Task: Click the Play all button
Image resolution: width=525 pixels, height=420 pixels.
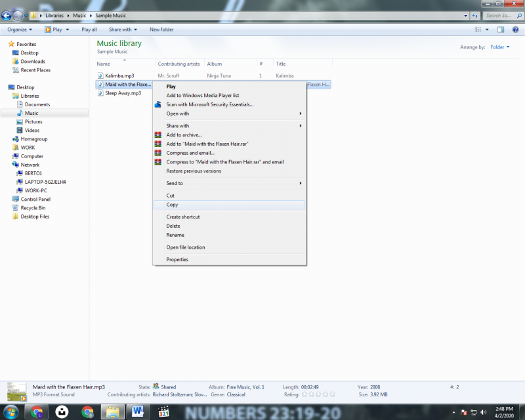Action: click(x=89, y=30)
